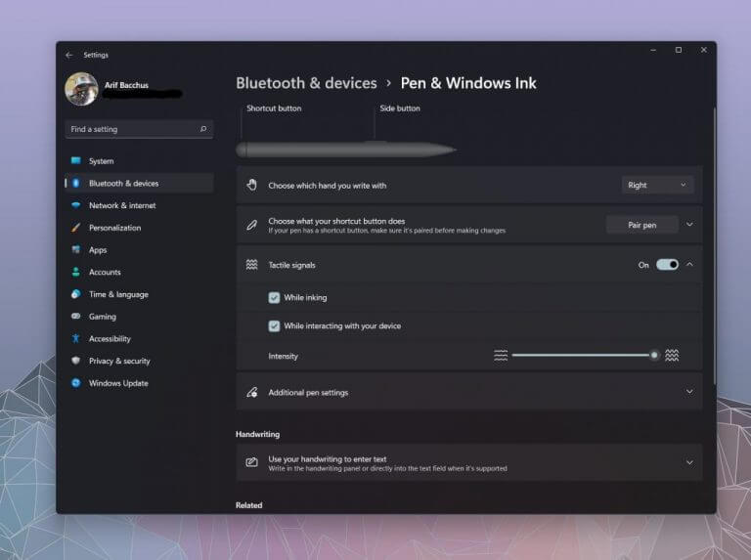Turn off the Tactile signals switch
The width and height of the screenshot is (751, 560).
point(667,265)
